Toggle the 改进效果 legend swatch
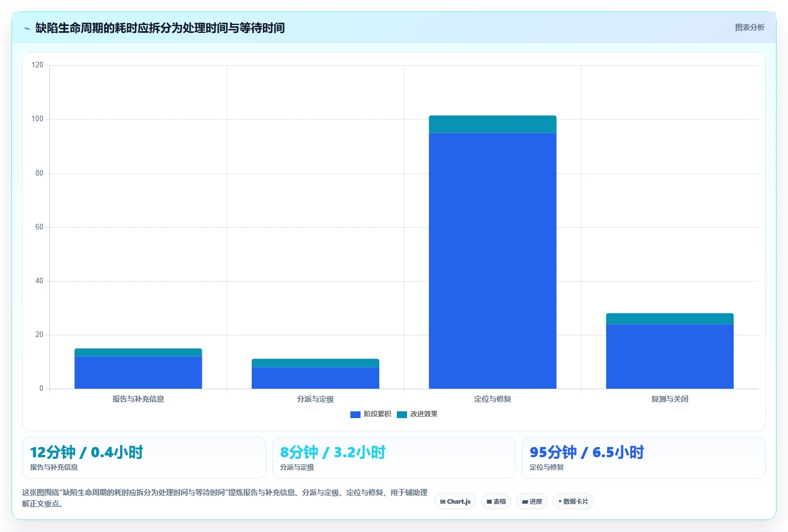 (402, 415)
